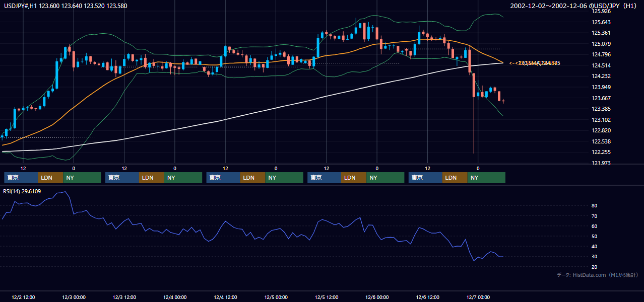The height and width of the screenshot is (302, 644).
Task: Click the 122.538 price axis label
Action: [x=601, y=141]
